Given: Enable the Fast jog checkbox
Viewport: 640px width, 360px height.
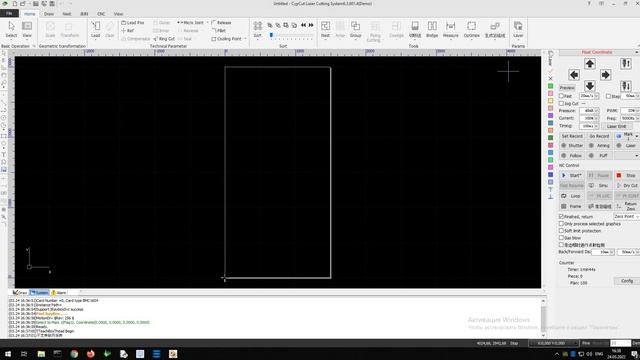Looking at the screenshot, I should click(x=561, y=96).
